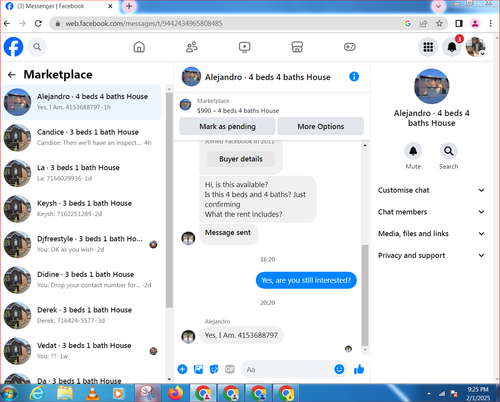Open Windows Start button
Screen dimensions: 500x402
pos(8,393)
